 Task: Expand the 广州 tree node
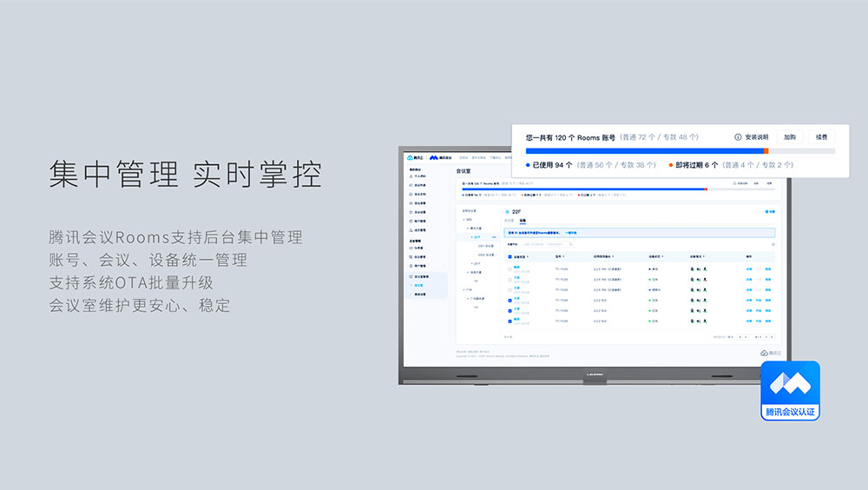(x=464, y=289)
